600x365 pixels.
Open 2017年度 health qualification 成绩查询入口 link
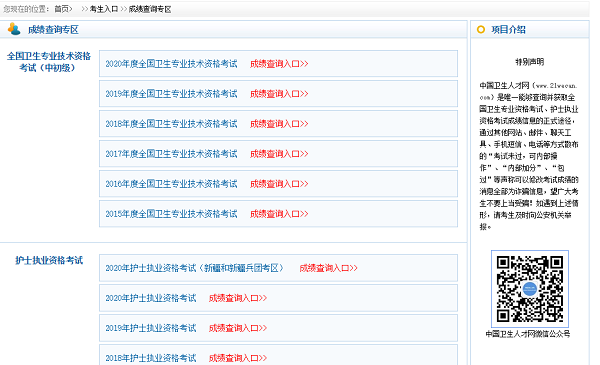(279, 154)
